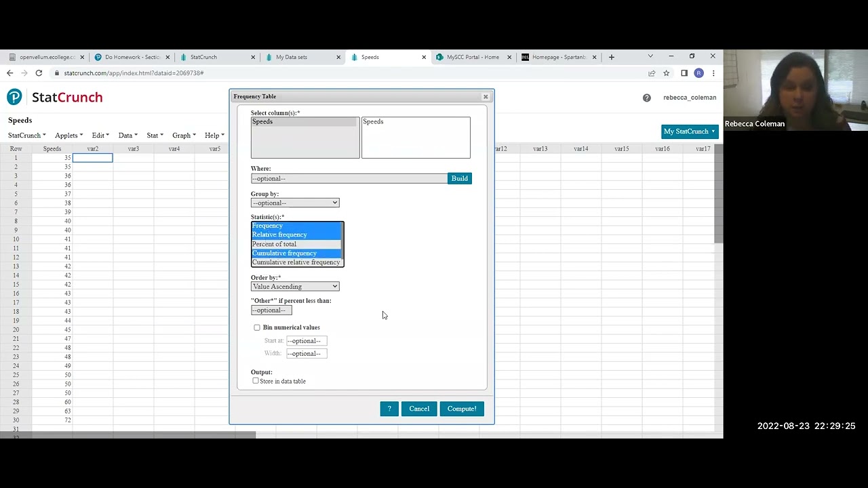Click the Compute! button
The image size is (868, 488).
coord(462,409)
